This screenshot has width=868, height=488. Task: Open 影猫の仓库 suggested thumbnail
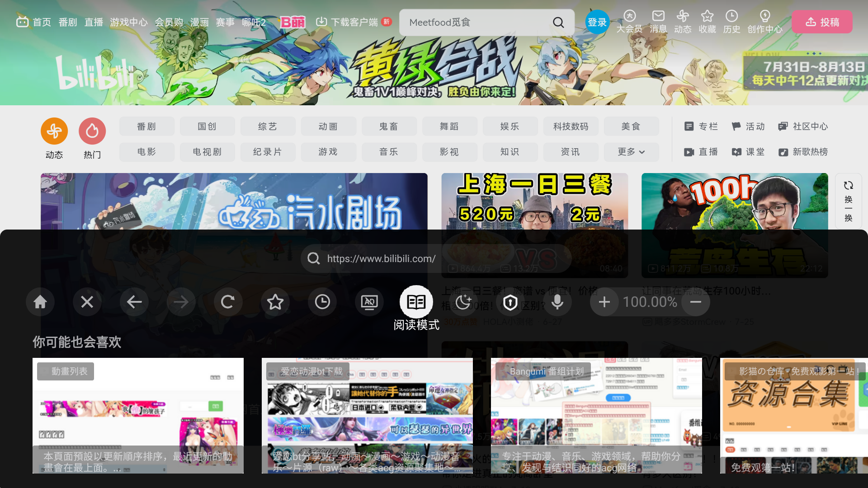794,416
